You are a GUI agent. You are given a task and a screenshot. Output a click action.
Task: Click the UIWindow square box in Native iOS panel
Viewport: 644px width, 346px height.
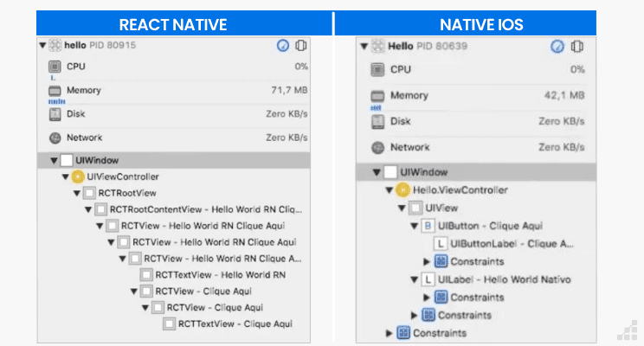coord(390,172)
